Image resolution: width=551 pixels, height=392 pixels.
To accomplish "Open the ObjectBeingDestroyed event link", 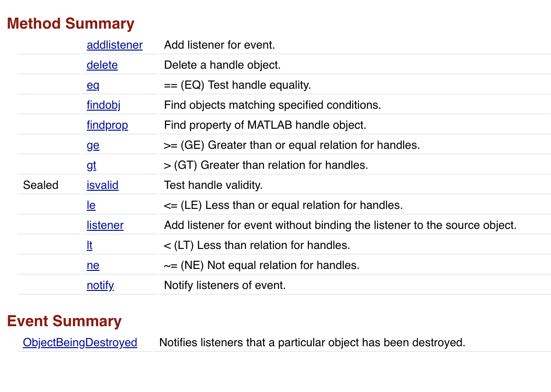I will click(x=80, y=343).
